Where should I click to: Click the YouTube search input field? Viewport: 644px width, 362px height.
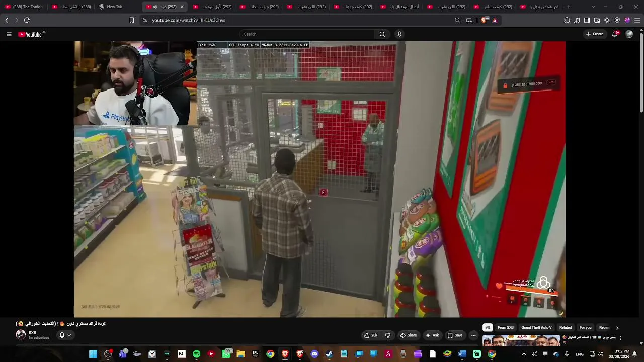tap(307, 34)
